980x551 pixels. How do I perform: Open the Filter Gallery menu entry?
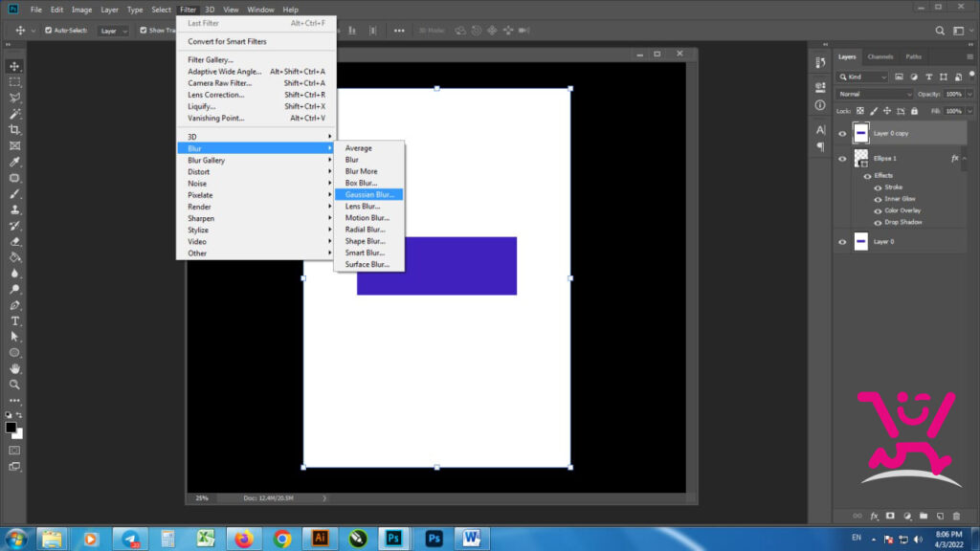[x=256, y=60]
